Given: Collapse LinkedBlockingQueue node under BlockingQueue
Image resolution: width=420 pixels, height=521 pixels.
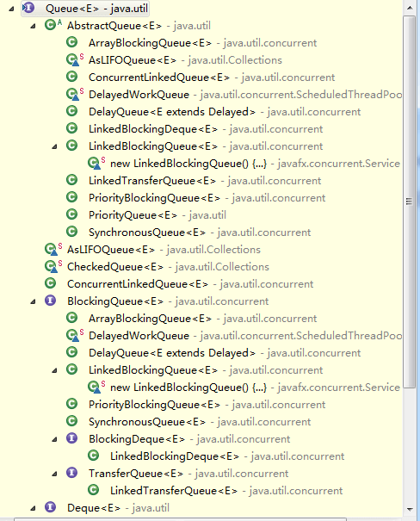Looking at the screenshot, I should [x=54, y=370].
